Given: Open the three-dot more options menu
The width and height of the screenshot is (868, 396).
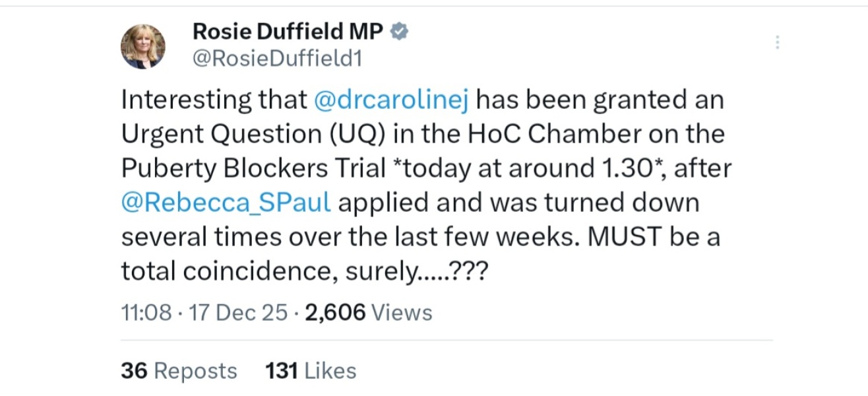Looking at the screenshot, I should pos(778,43).
